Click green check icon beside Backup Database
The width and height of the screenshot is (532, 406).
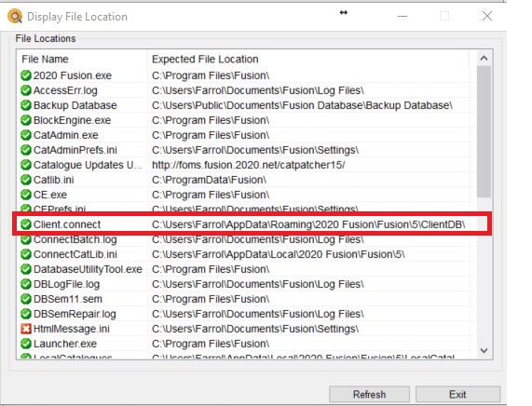click(26, 105)
